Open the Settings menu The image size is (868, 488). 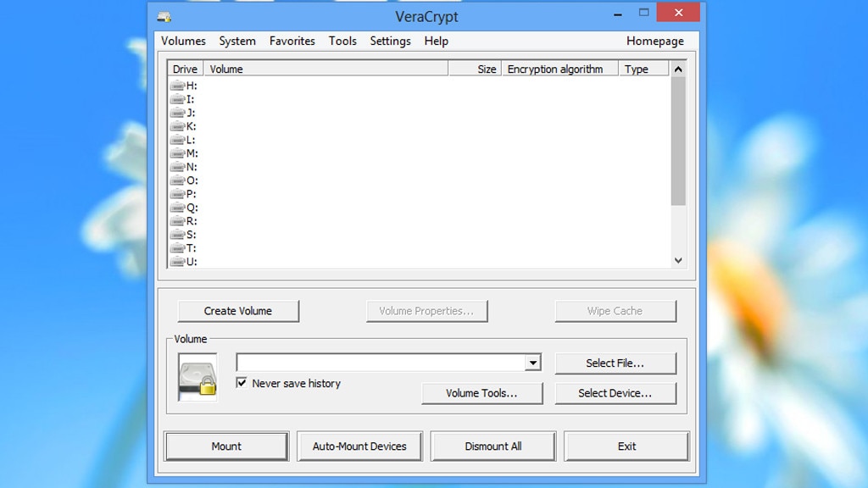click(x=390, y=41)
